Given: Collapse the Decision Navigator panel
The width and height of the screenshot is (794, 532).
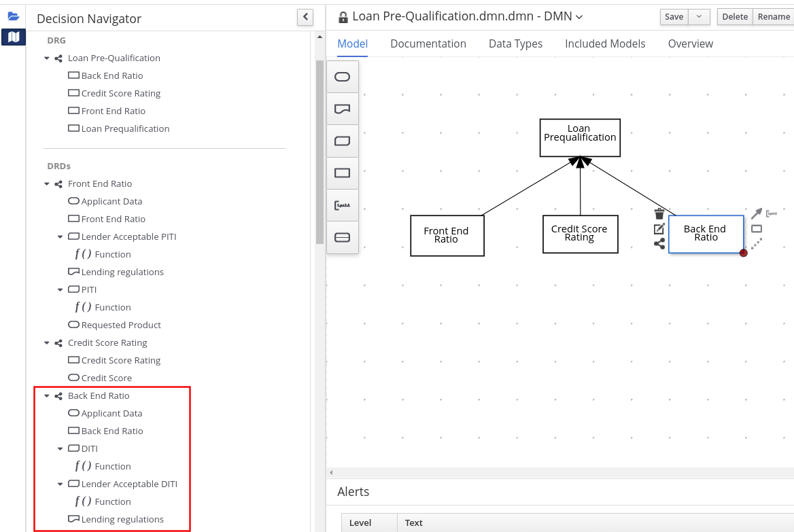Looking at the screenshot, I should coord(305,17).
